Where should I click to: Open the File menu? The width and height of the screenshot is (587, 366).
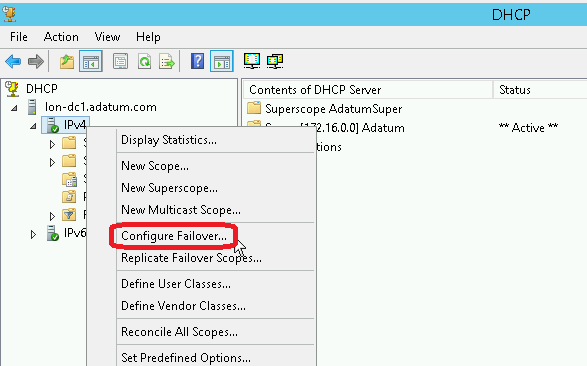[19, 37]
